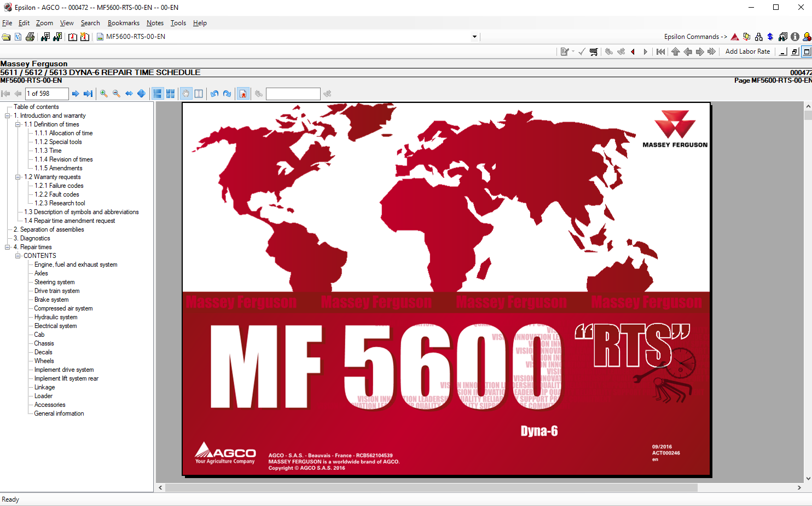
Task: Click the round information icon
Action: [x=795, y=37]
